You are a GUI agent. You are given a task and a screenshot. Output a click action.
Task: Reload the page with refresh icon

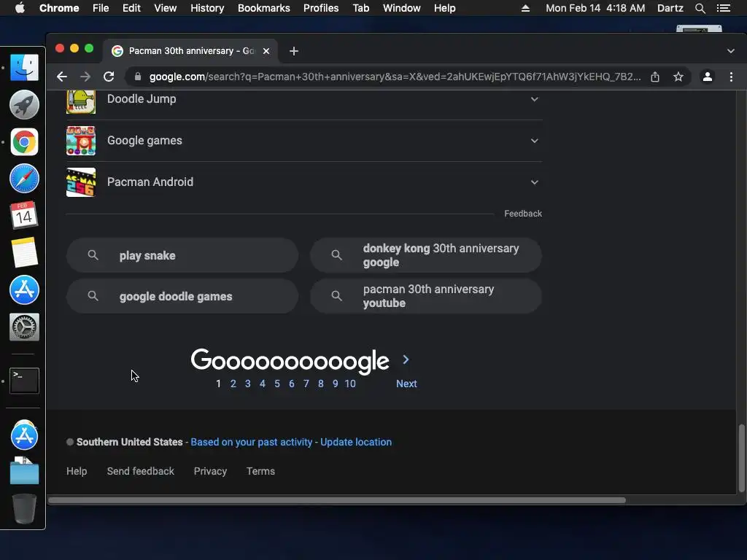tap(109, 77)
